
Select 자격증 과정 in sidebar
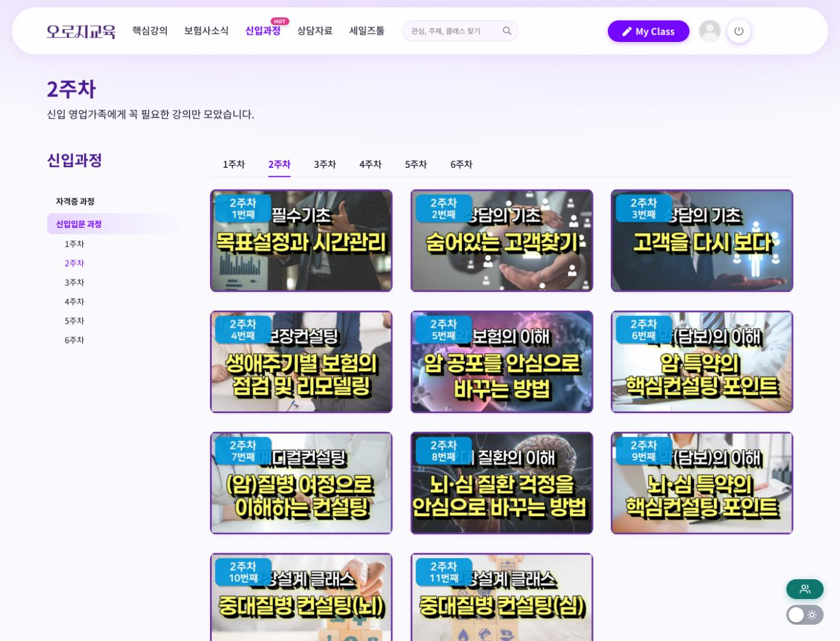tap(75, 201)
